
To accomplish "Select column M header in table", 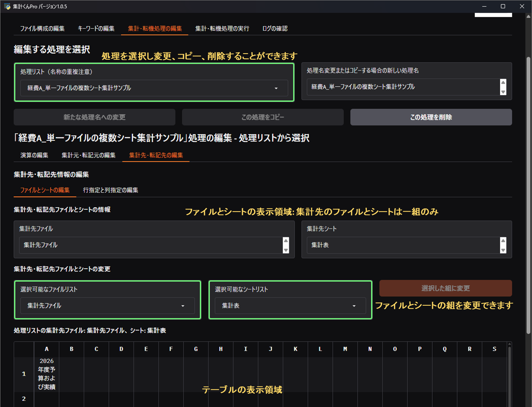I will click(x=345, y=349).
